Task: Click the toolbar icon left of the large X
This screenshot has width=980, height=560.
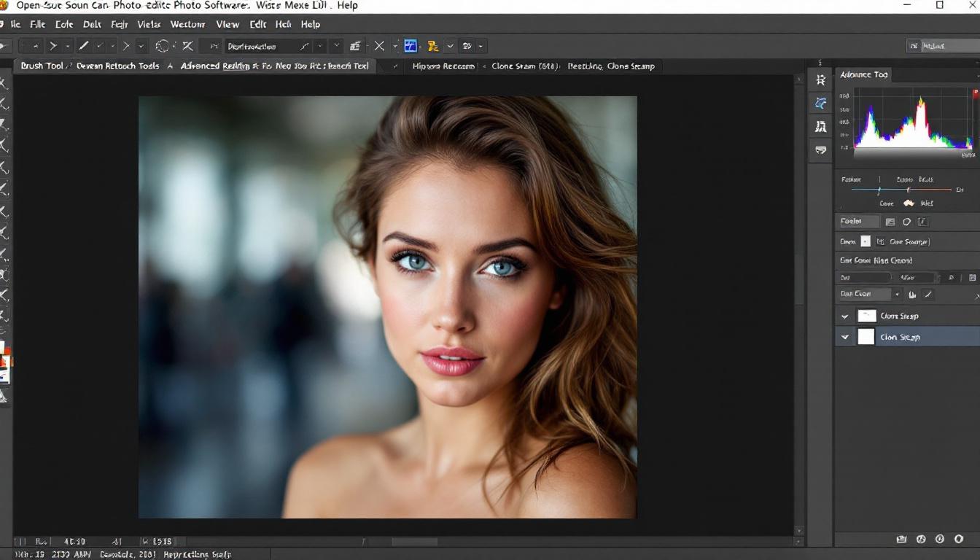Action: pyautogui.click(x=354, y=46)
